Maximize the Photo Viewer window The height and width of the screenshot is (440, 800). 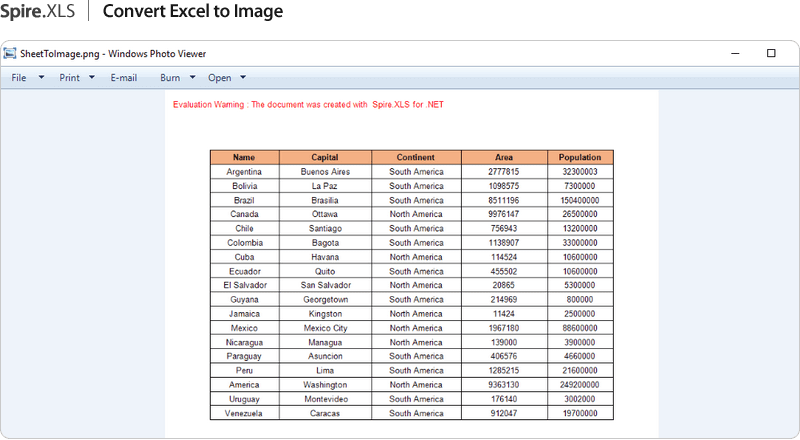(x=771, y=53)
